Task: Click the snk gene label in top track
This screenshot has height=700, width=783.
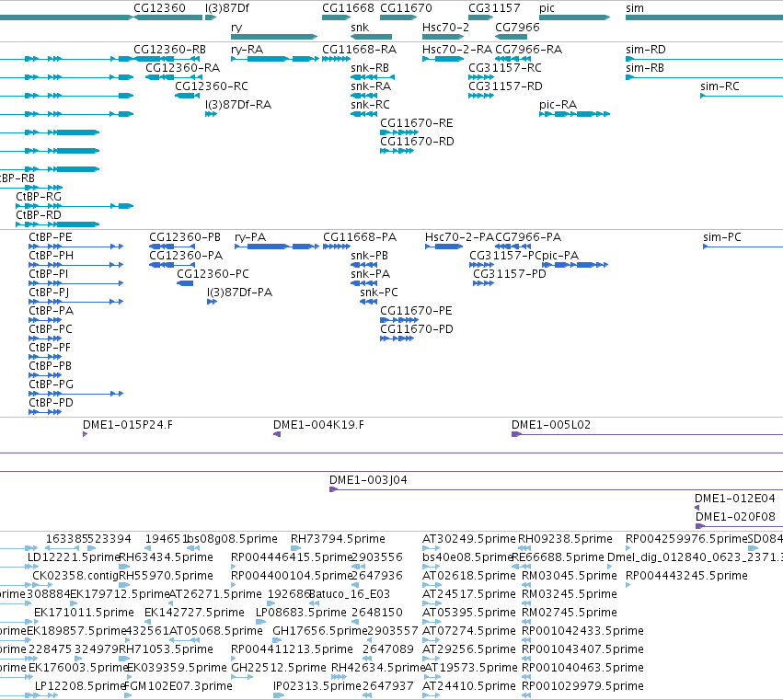Action: (x=360, y=28)
